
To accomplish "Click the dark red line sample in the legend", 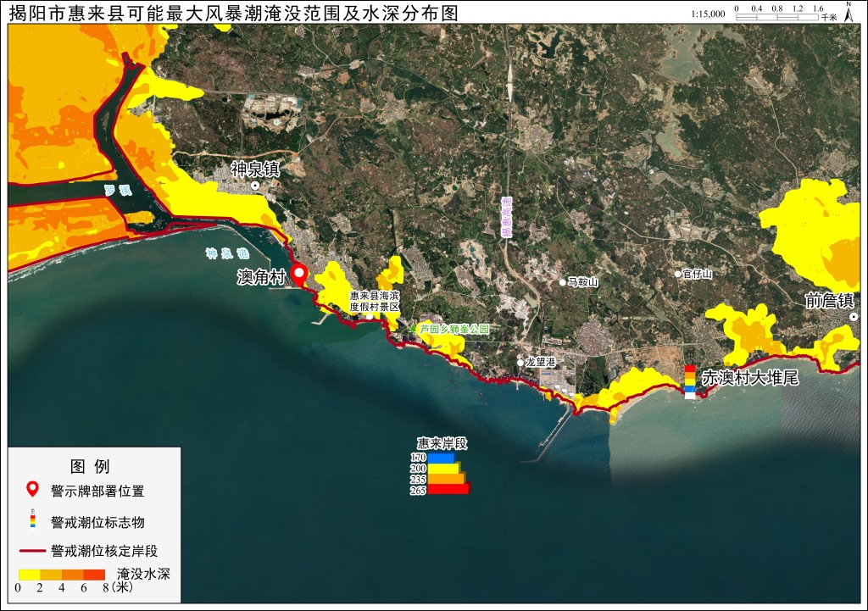I will (33, 551).
